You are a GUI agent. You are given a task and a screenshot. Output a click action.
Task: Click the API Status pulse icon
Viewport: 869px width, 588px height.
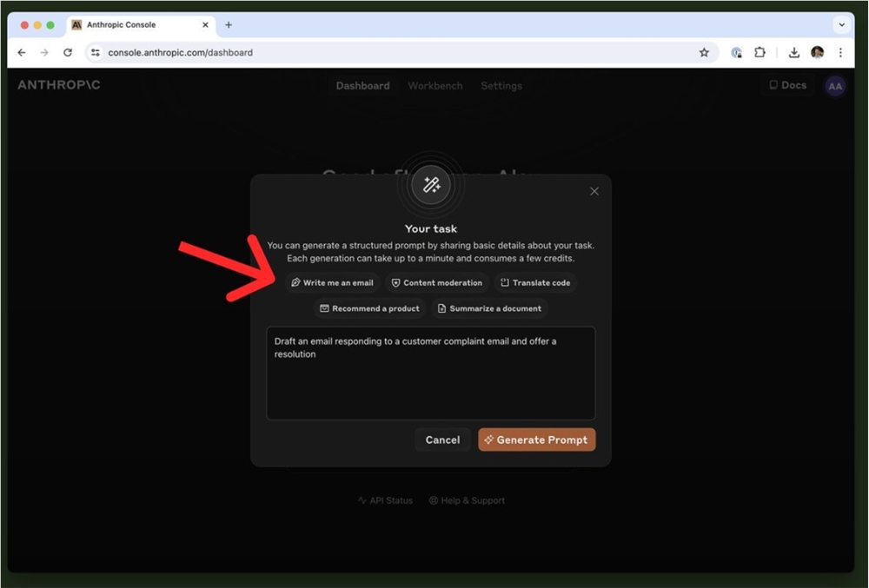point(361,500)
